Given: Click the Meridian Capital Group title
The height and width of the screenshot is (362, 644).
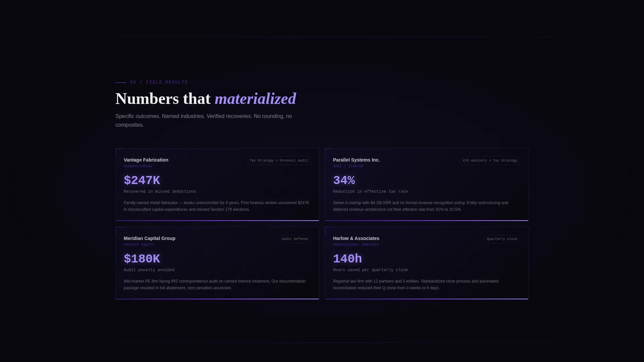Looking at the screenshot, I should tap(150, 239).
